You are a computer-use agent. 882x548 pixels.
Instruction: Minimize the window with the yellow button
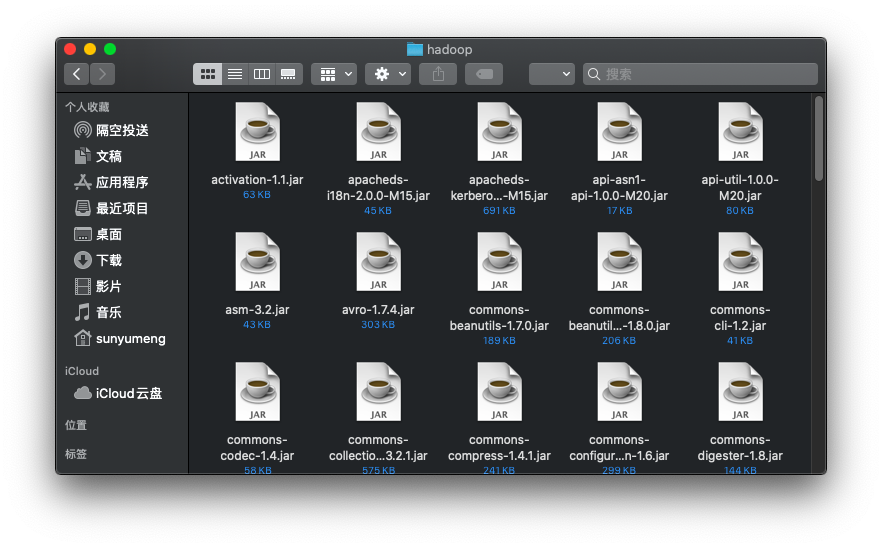[90, 50]
